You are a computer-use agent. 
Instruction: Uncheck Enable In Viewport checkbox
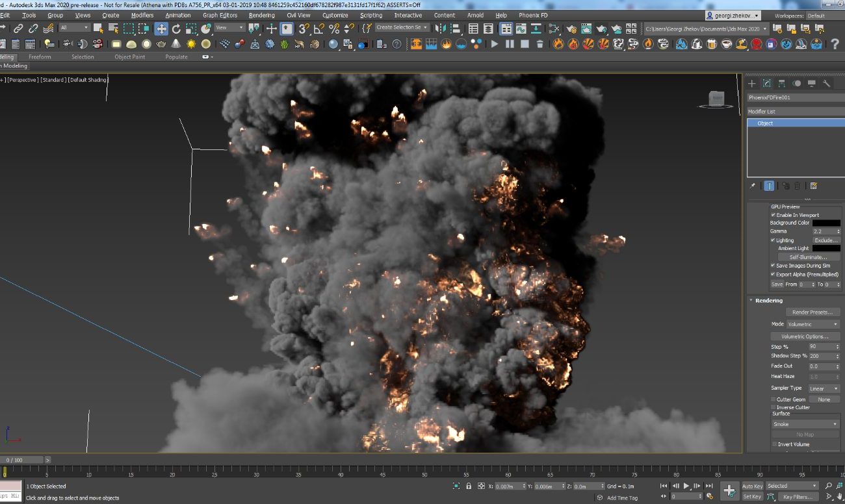773,215
